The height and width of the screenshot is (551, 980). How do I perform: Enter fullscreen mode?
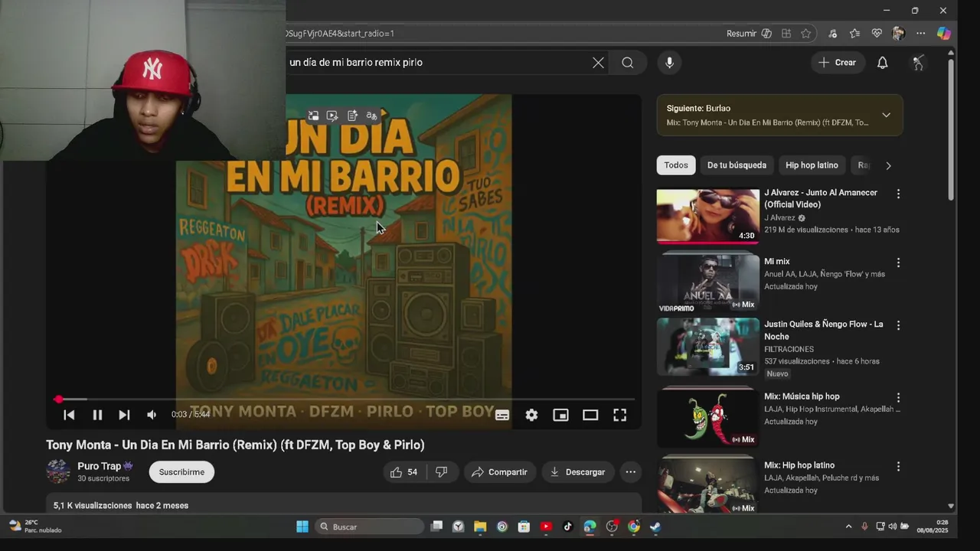[x=619, y=415]
